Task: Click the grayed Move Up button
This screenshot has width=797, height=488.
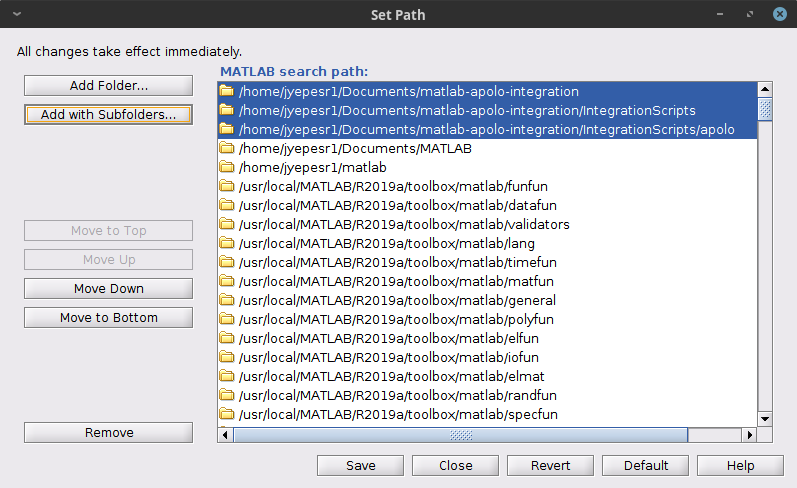Action: point(108,259)
